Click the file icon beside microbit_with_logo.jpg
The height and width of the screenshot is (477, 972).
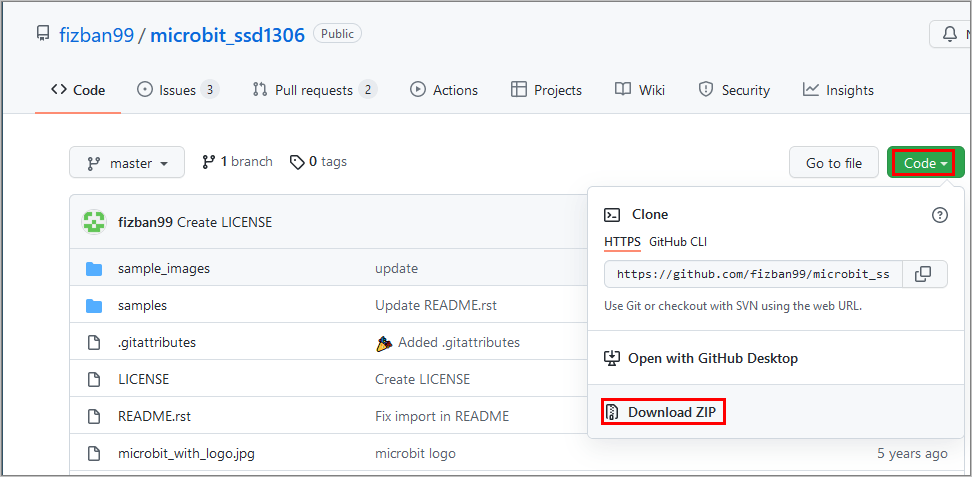94,453
